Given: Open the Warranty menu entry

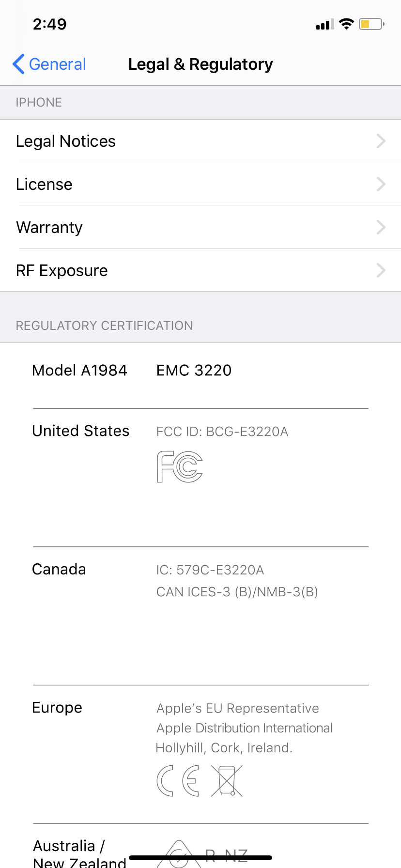Looking at the screenshot, I should pos(200,227).
